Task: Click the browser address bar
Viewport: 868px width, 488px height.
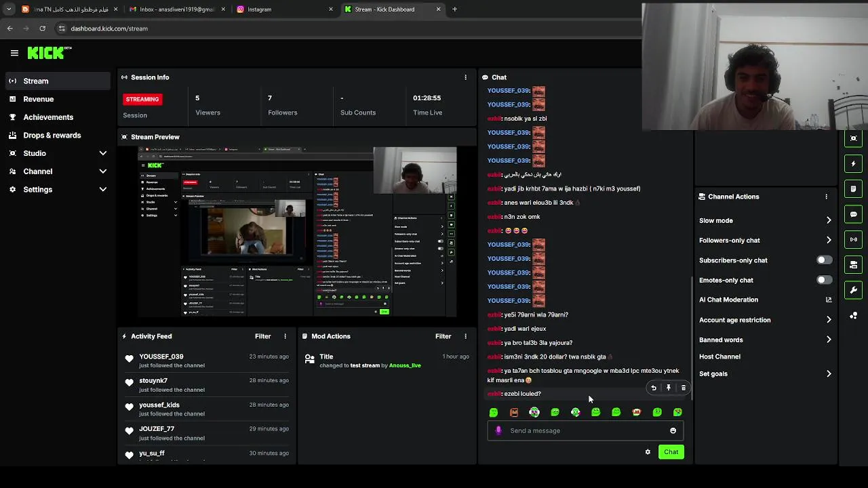Action: tap(346, 28)
